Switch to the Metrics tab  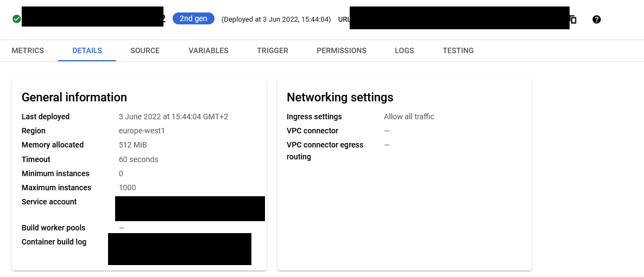pyautogui.click(x=28, y=50)
